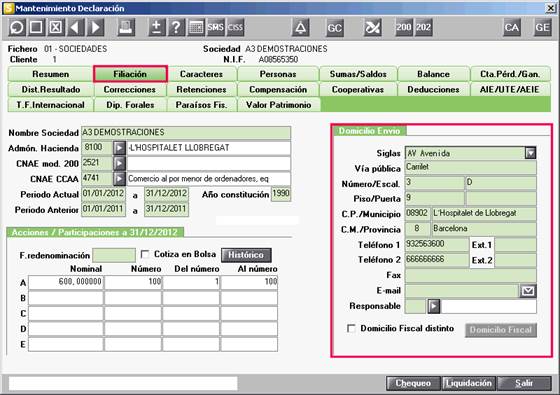
Task: Click the Salir button
Action: pyautogui.click(x=524, y=383)
